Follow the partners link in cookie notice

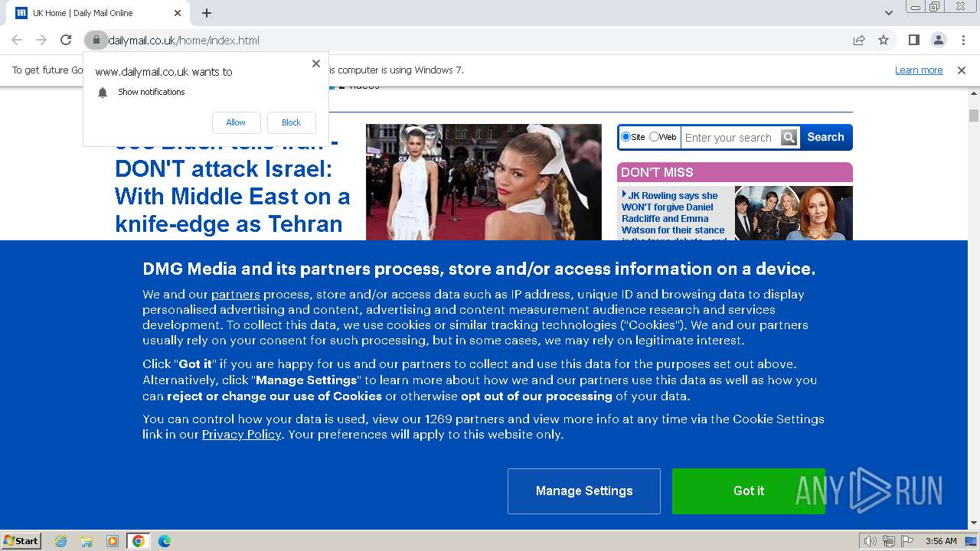pos(236,295)
